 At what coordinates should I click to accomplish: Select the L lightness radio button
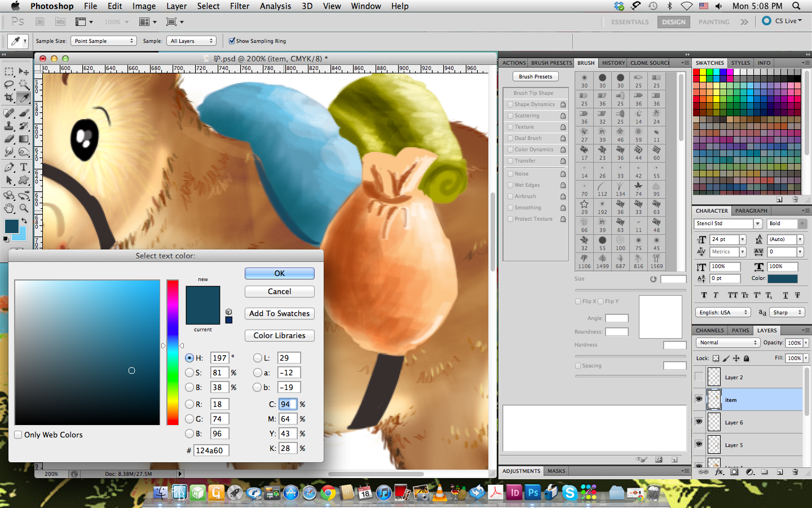258,358
